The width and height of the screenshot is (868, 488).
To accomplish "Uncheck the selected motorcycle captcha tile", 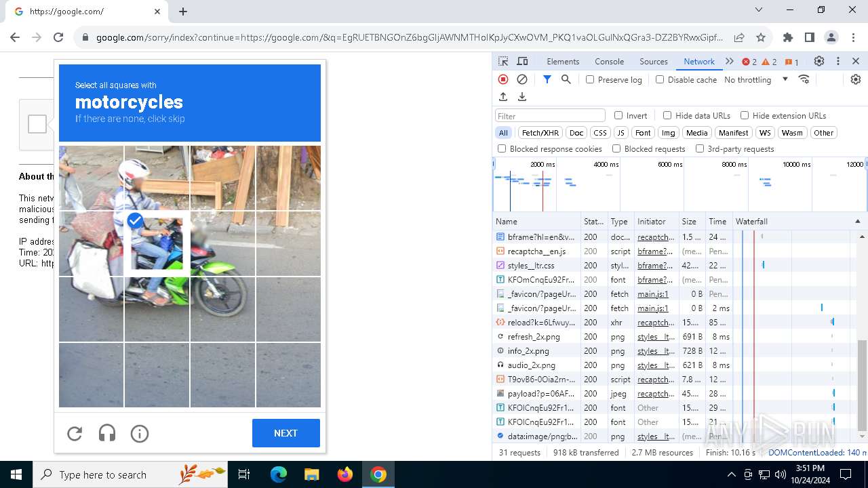I will [x=157, y=243].
